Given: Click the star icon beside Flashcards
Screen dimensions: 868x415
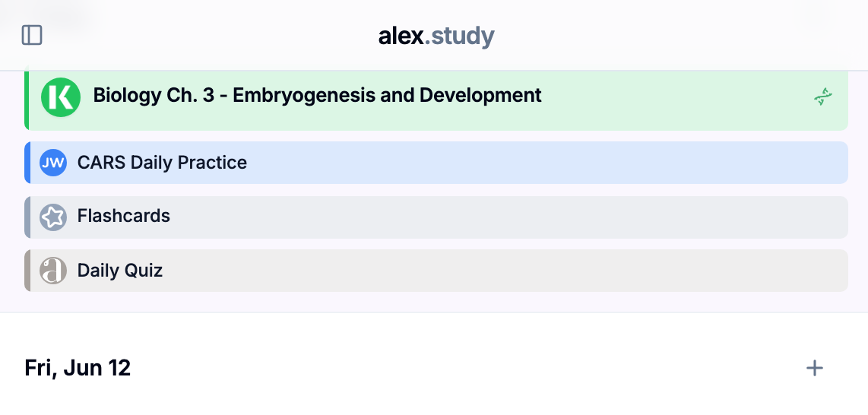Looking at the screenshot, I should point(53,217).
